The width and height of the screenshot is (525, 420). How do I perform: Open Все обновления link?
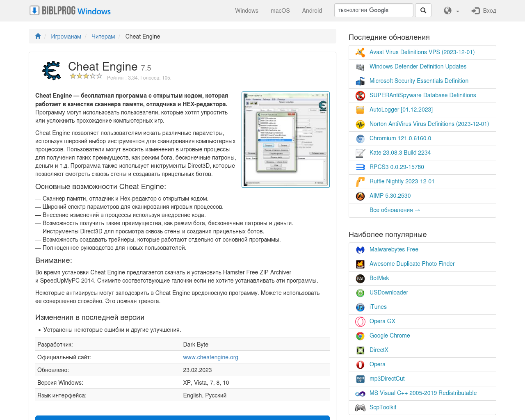click(395, 210)
